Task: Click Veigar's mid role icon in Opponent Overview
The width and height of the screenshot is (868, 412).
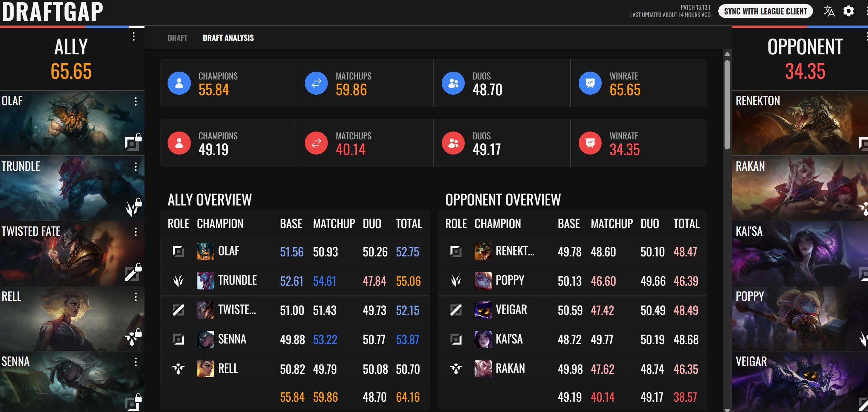Action: click(456, 310)
